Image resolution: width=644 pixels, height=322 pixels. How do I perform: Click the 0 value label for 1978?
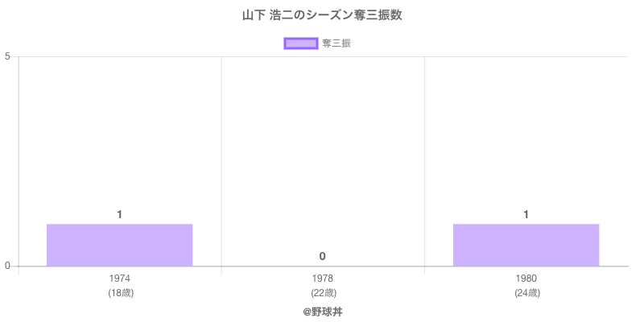[x=322, y=256]
